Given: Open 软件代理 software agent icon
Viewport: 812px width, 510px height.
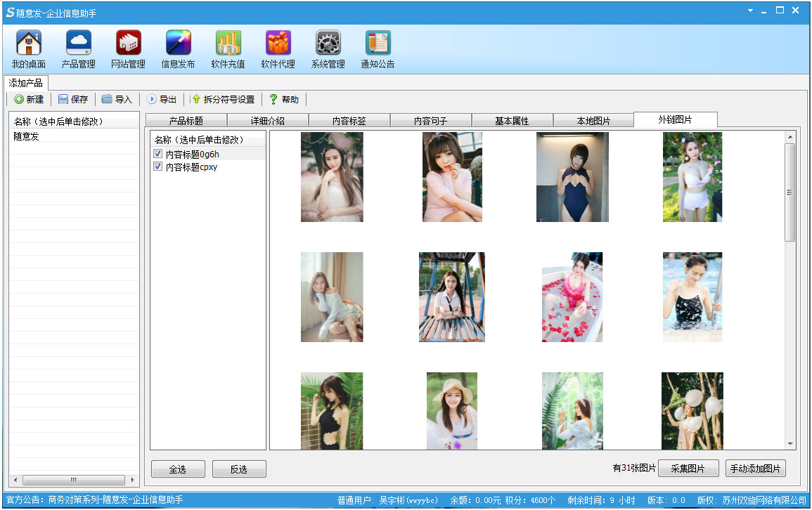Looking at the screenshot, I should (278, 44).
